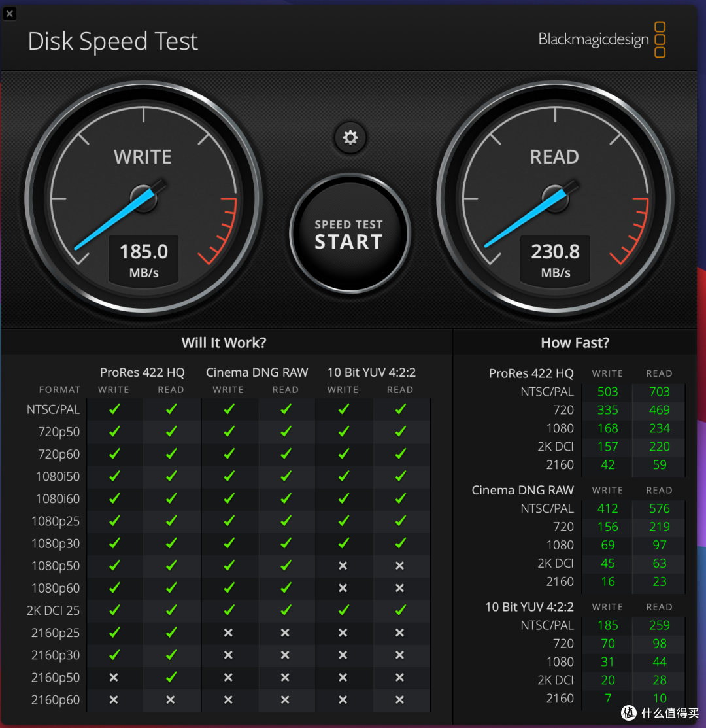Click the 1080p25 format row label
The height and width of the screenshot is (728, 706).
pyautogui.click(x=56, y=521)
